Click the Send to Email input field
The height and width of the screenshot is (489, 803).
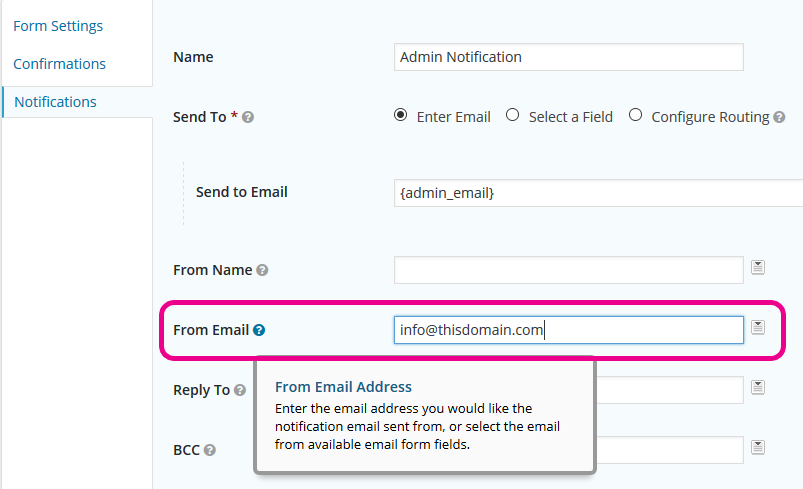coord(598,193)
